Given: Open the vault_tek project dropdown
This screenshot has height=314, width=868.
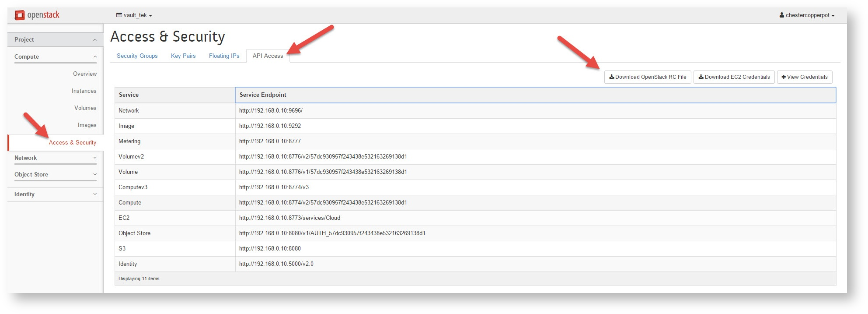Looking at the screenshot, I should click(x=134, y=15).
